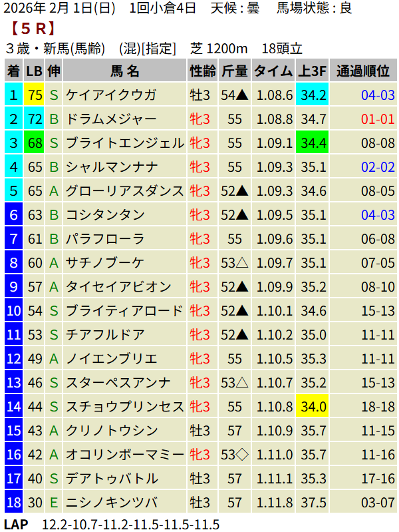Click the 通過順位 column header
The image size is (399, 532).
pos(362,71)
